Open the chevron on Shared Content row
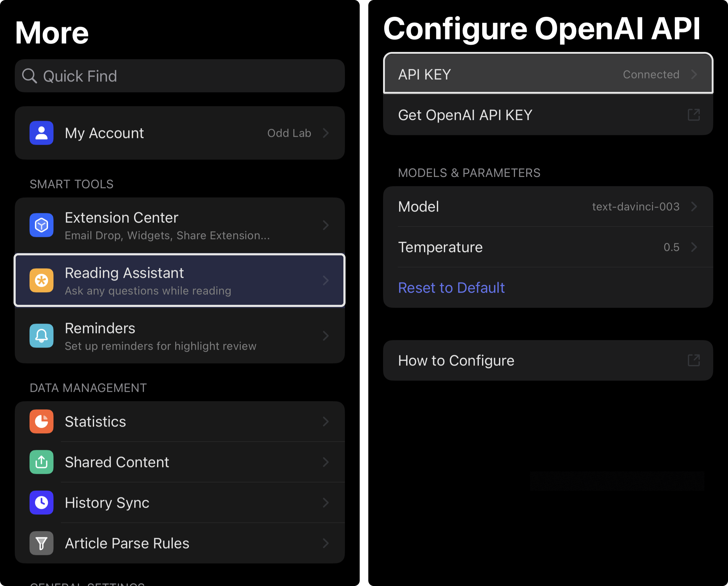 pos(326,462)
